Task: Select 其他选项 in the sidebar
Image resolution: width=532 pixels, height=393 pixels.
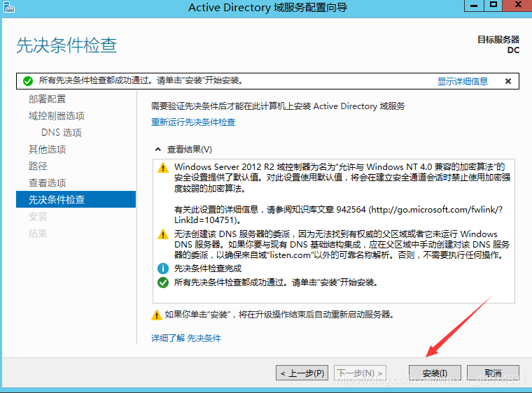Action: [x=47, y=150]
